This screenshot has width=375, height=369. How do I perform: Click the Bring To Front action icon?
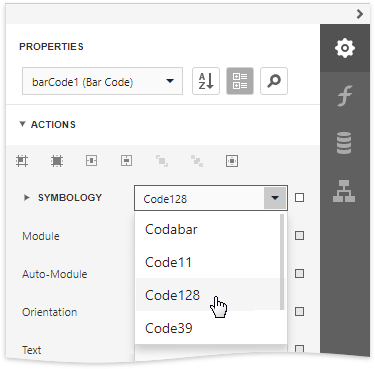point(162,161)
